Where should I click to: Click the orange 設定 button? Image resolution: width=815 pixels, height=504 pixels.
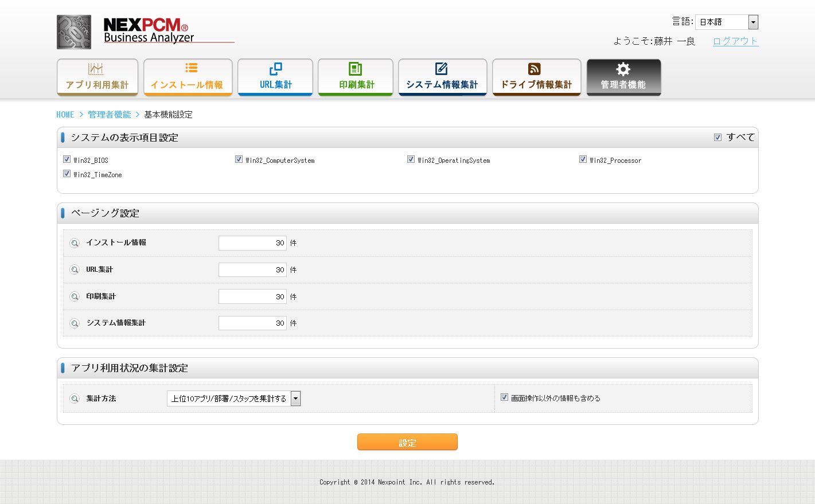(407, 442)
